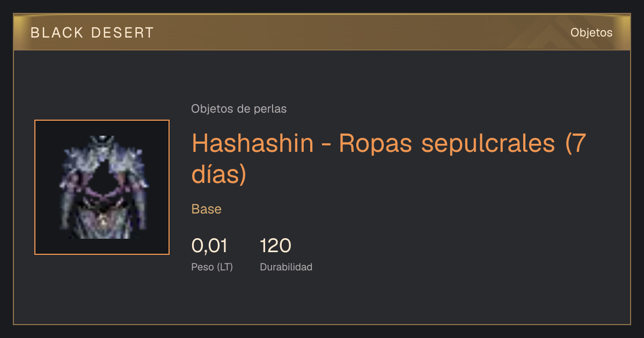This screenshot has height=338, width=644.
Task: Click the Base grade label
Action: click(x=207, y=209)
